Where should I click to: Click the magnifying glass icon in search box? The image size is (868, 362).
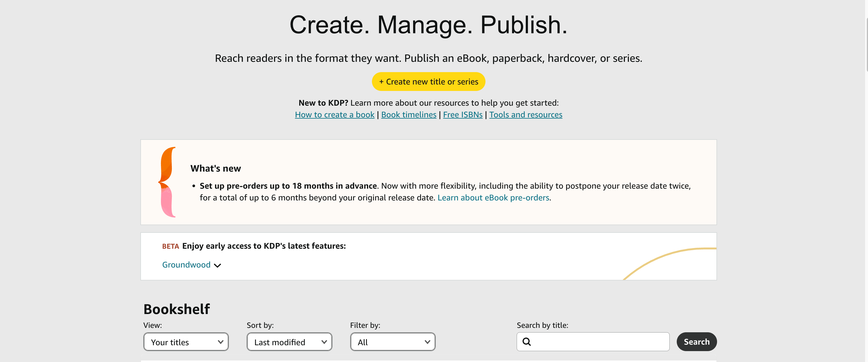[527, 342]
